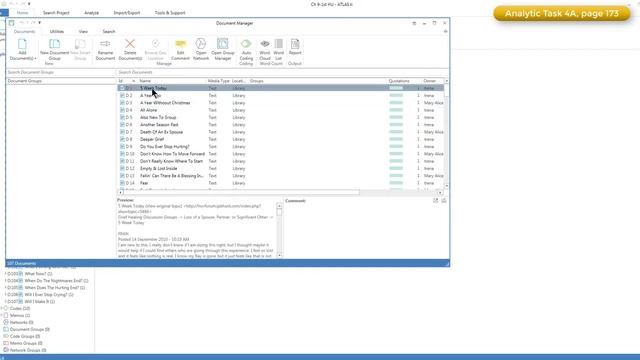This screenshot has height=360, width=640.
Task: Click the New Smart Group icon
Action: (80, 44)
